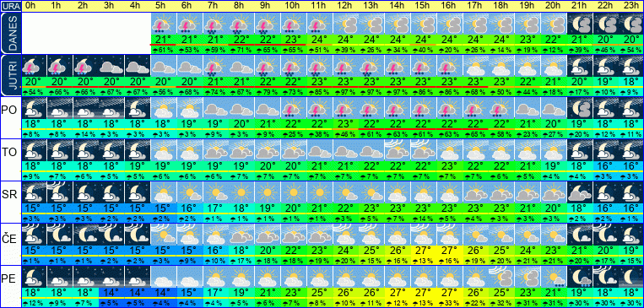This screenshot has width=644, height=308.
Task: Open the DANES day tab
Action: coord(10,32)
